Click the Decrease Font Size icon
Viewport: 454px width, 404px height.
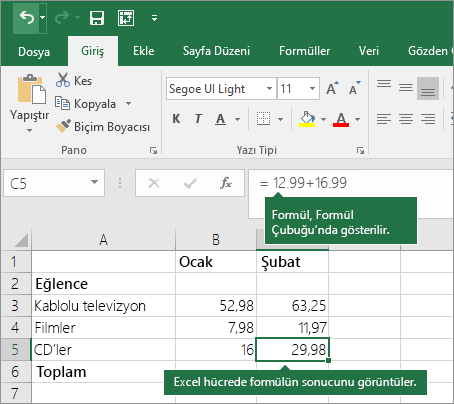354,88
